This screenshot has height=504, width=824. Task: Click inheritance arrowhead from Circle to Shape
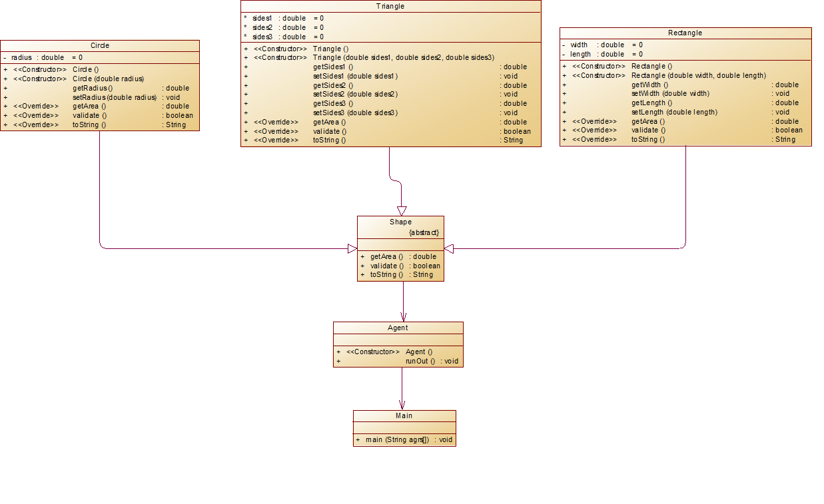352,249
